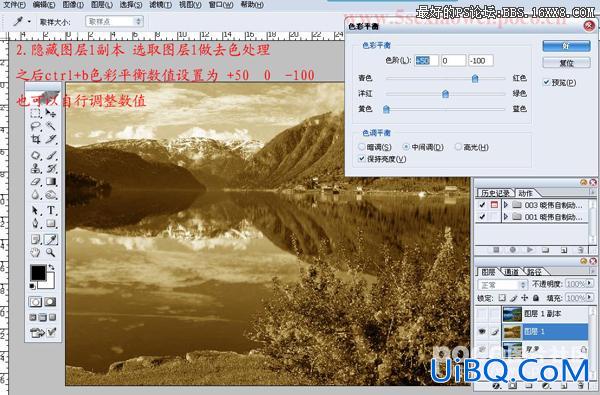Select the Eraser tool
600x395 pixels.
click(36, 182)
